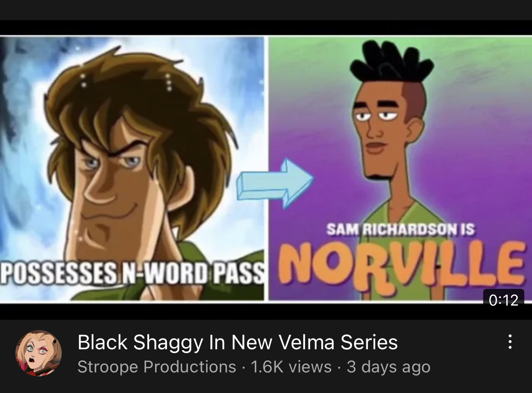The image size is (532, 393).
Task: Tap the POSSESSES N-WORD PASS caption
Action: pos(132,273)
